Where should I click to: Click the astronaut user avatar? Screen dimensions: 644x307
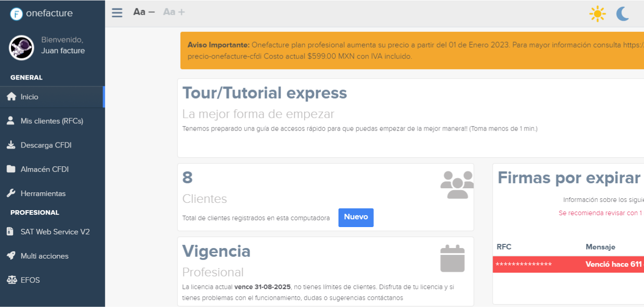pyautogui.click(x=21, y=48)
